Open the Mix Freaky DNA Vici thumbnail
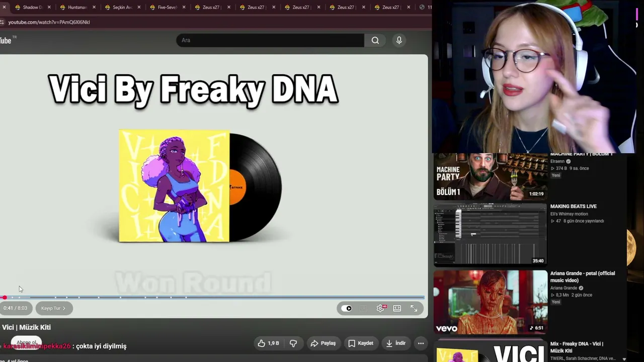The height and width of the screenshot is (362, 644). [491, 351]
